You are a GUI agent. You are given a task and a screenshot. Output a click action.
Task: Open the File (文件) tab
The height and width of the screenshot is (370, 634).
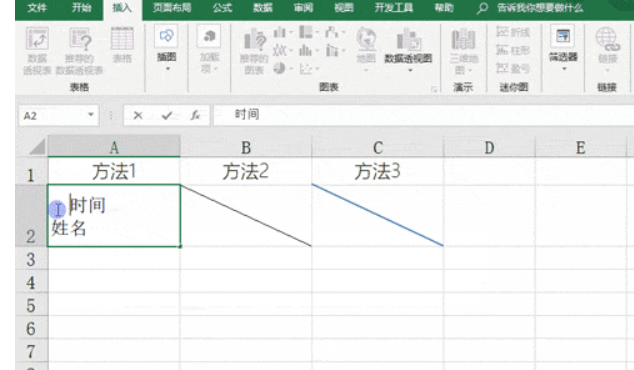(37, 8)
